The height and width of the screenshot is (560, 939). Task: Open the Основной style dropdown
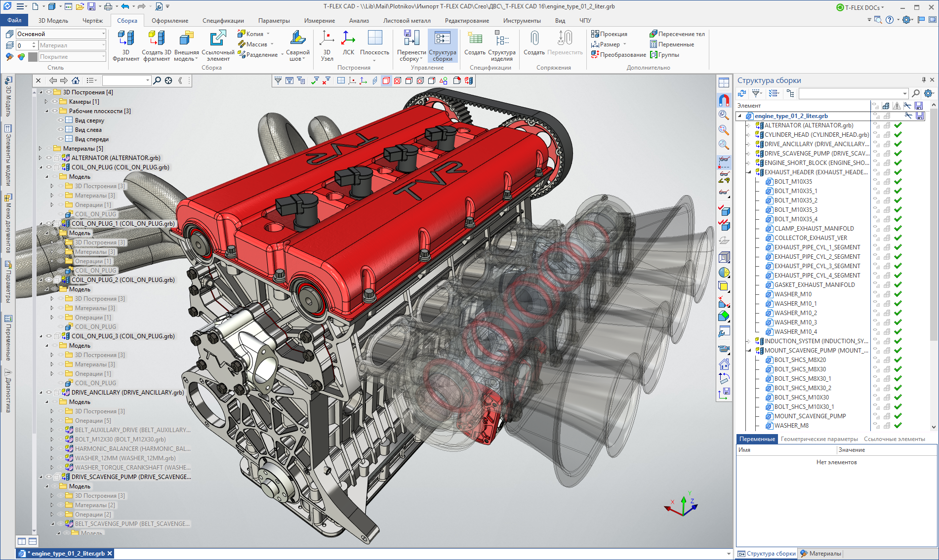tap(103, 34)
